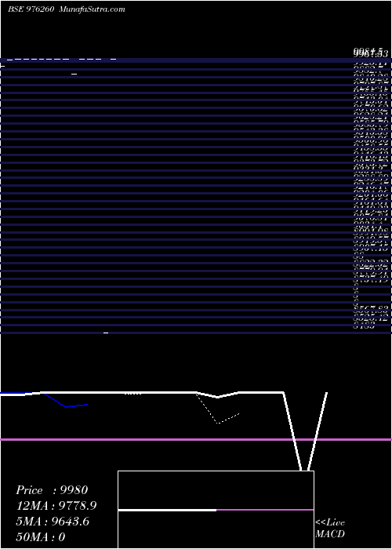Select the "5MA : 9643.6" reading
The width and height of the screenshot is (392, 549).
point(53,522)
